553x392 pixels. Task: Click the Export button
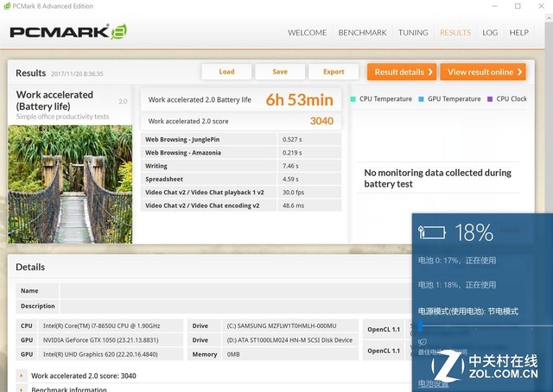point(334,72)
